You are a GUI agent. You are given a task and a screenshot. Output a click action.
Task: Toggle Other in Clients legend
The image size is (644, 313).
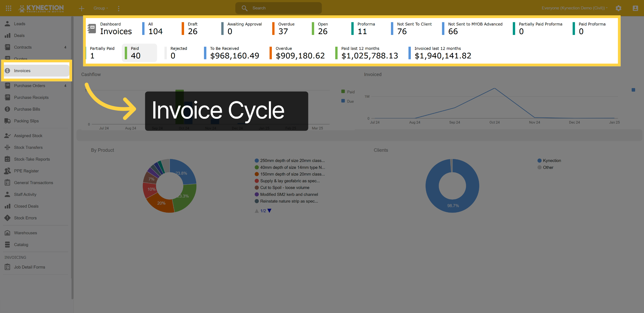546,167
